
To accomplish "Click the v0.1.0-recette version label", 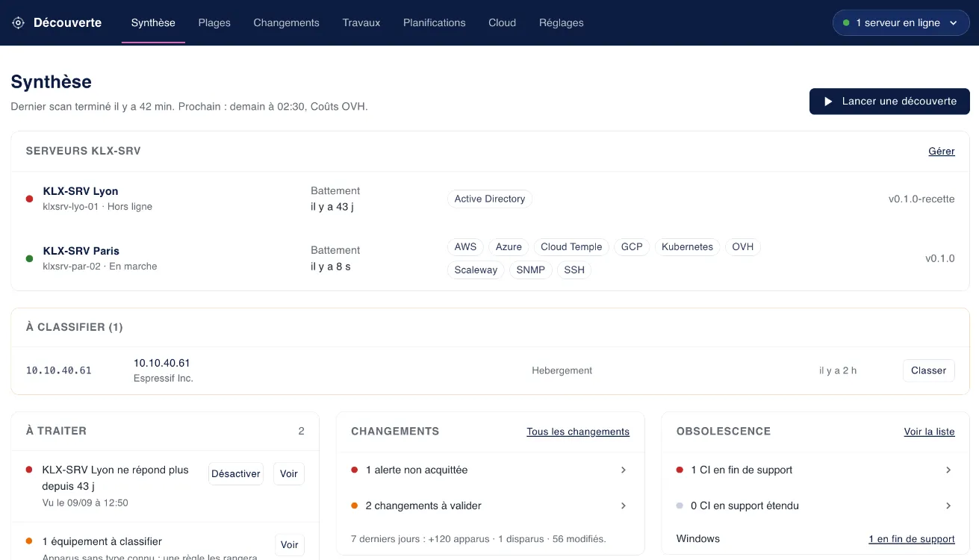I will (921, 199).
